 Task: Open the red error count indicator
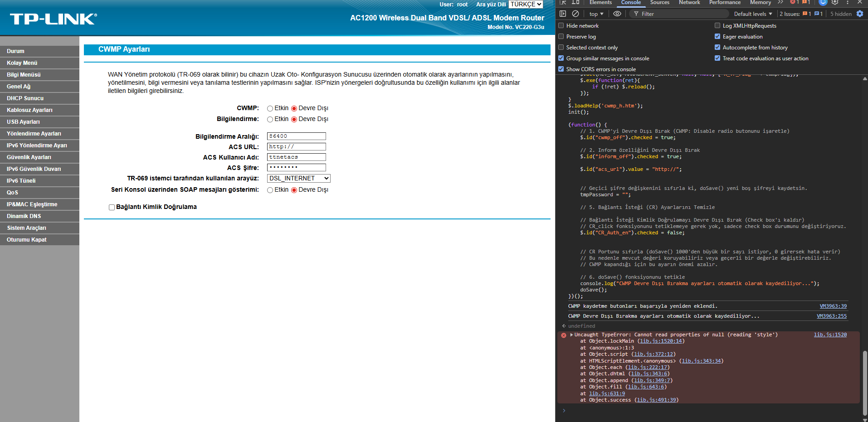795,2
